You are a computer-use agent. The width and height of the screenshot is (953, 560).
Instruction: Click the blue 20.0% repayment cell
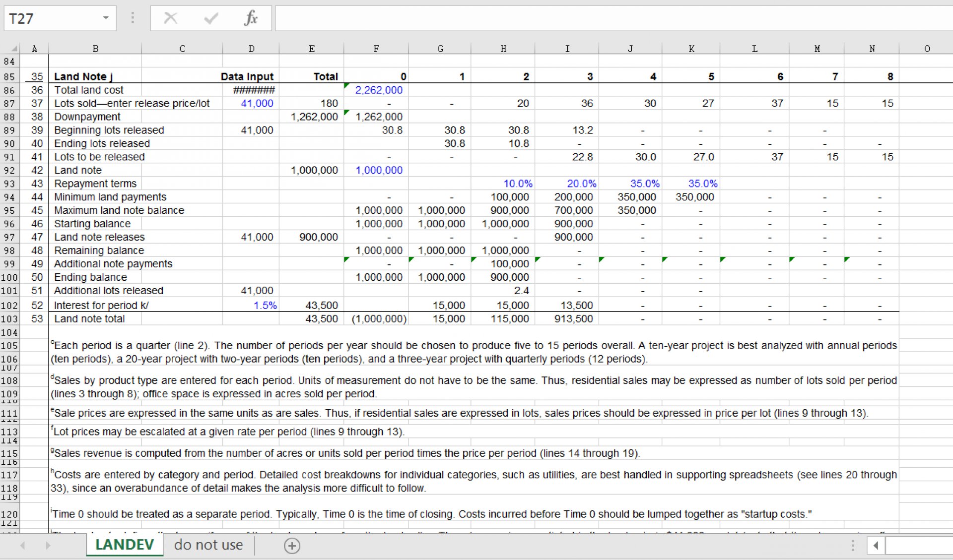[567, 184]
